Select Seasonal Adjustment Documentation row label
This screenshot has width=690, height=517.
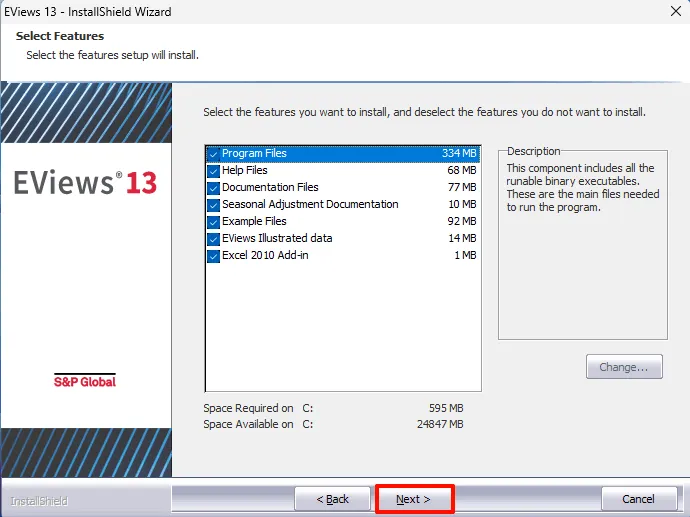pyautogui.click(x=310, y=204)
